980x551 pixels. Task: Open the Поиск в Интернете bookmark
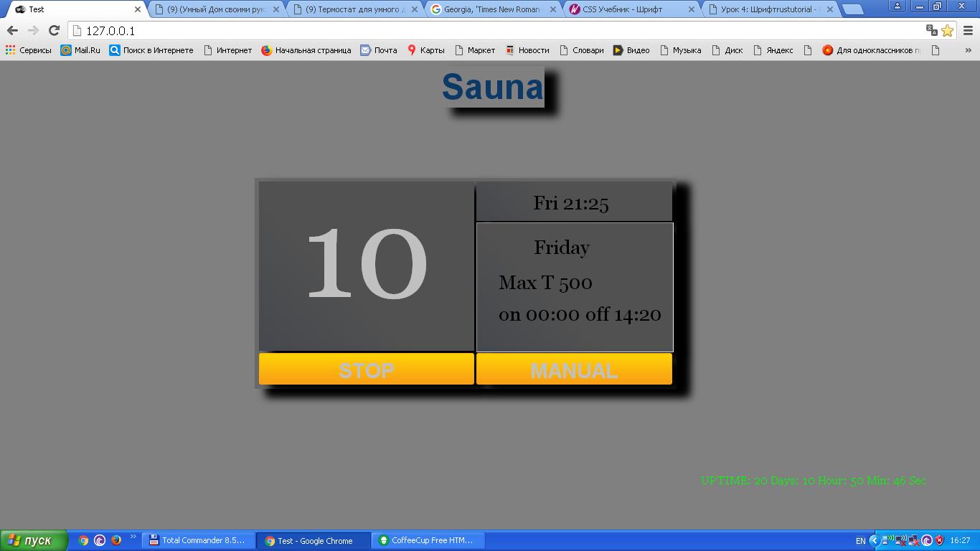151,50
